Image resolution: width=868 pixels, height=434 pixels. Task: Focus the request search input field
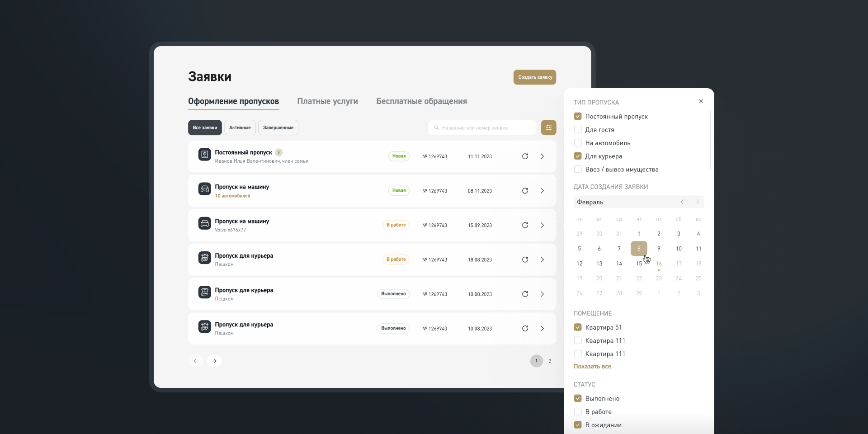point(484,128)
